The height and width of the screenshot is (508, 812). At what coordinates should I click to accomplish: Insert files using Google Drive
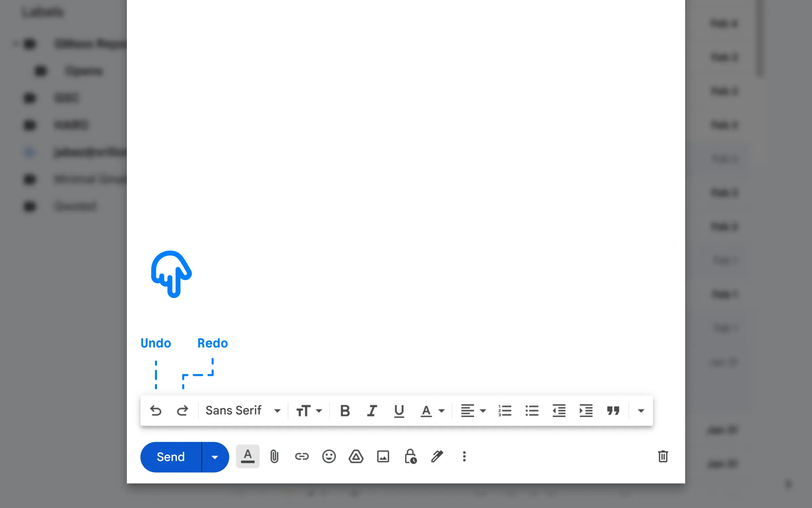click(x=356, y=456)
